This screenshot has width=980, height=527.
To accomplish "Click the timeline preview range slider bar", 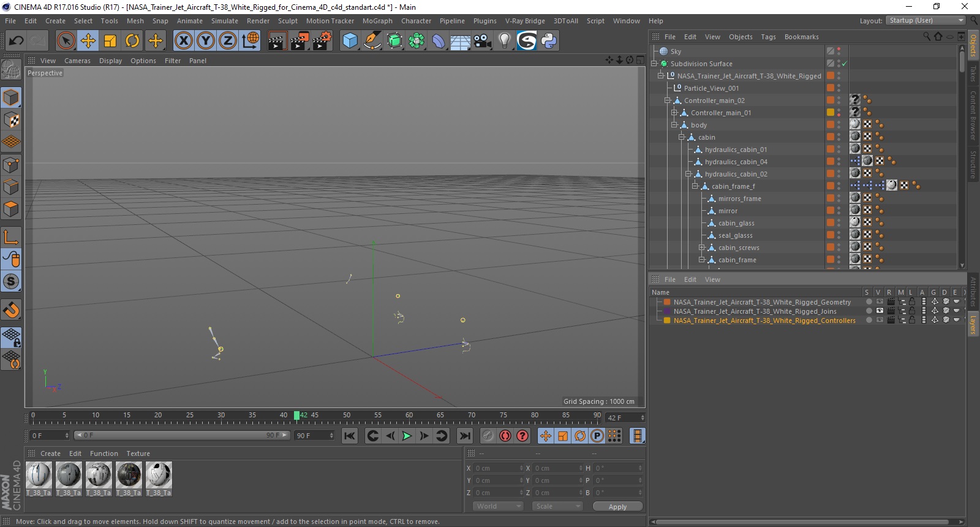I will coord(182,435).
